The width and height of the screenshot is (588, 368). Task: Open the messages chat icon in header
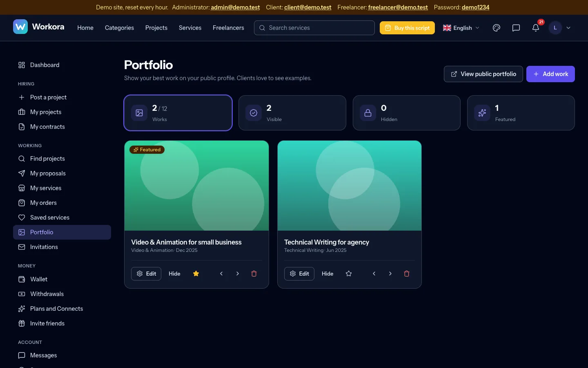516,28
